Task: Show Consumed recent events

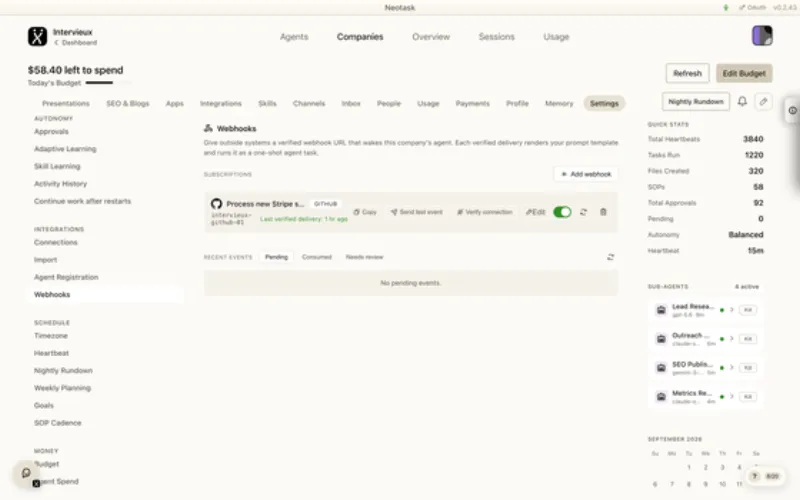Action: coord(317,257)
